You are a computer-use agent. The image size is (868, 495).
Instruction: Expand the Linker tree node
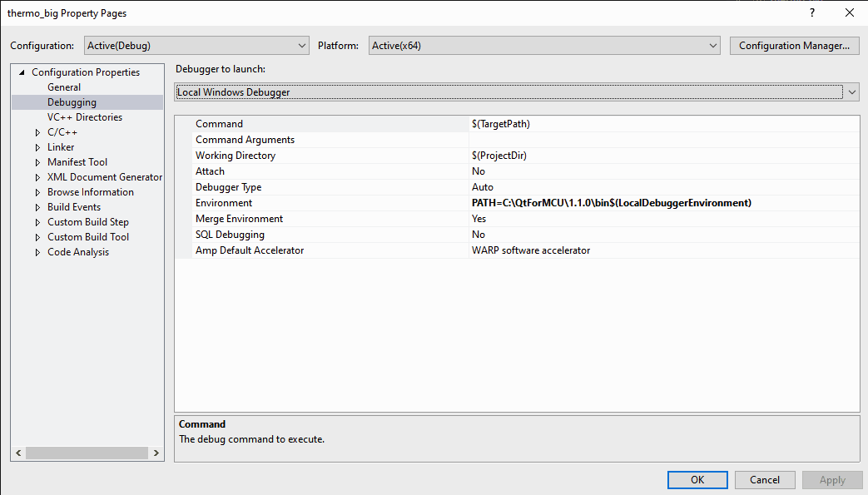[37, 147]
